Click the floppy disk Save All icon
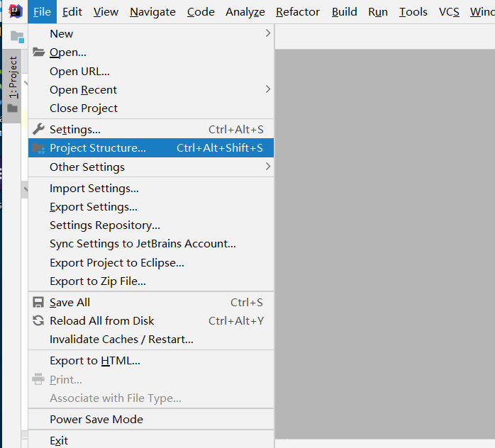 (x=38, y=302)
